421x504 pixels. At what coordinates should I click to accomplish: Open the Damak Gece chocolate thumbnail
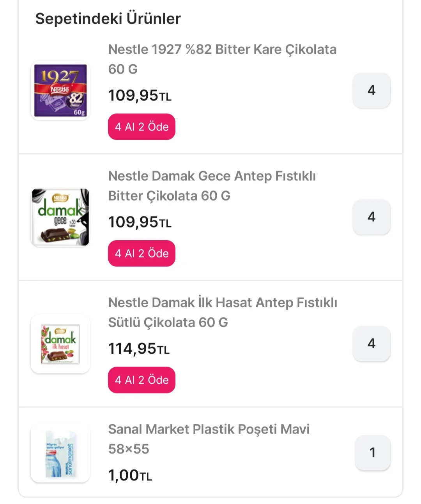pos(60,217)
